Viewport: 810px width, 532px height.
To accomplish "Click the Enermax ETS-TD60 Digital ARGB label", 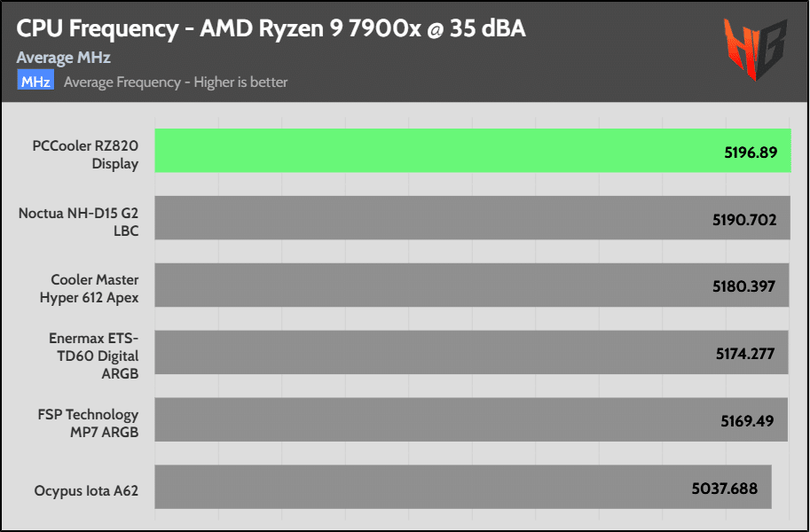I will [93, 356].
